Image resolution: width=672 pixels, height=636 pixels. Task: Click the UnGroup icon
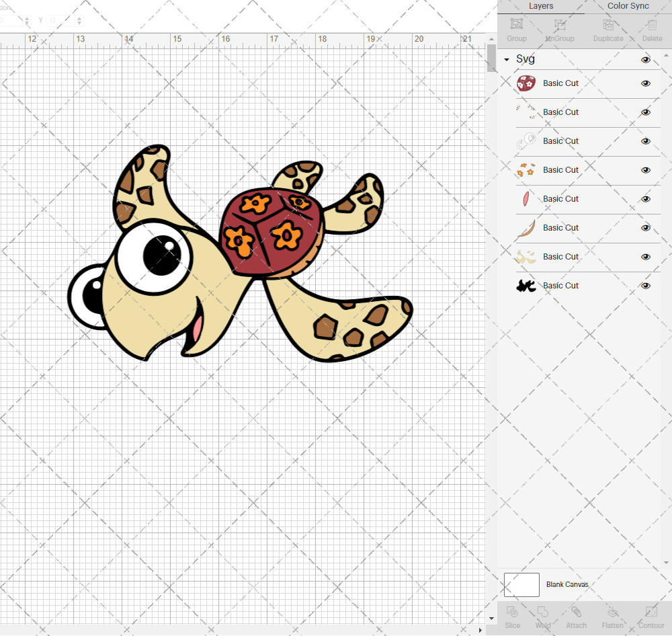point(559,24)
